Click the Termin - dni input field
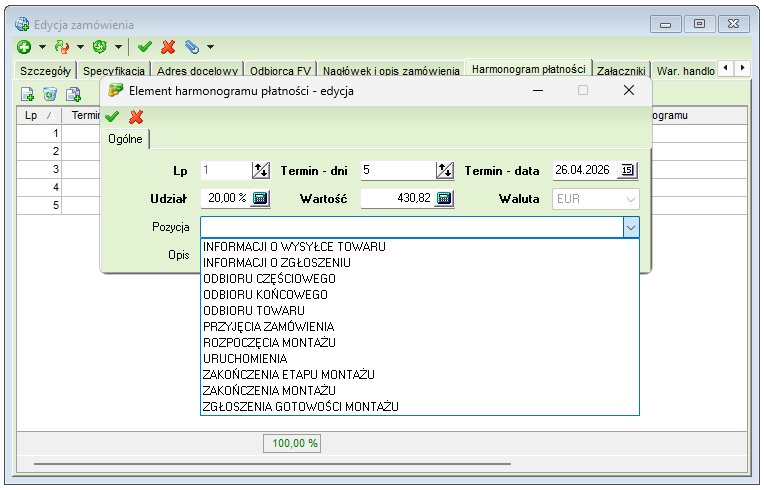 (x=398, y=170)
